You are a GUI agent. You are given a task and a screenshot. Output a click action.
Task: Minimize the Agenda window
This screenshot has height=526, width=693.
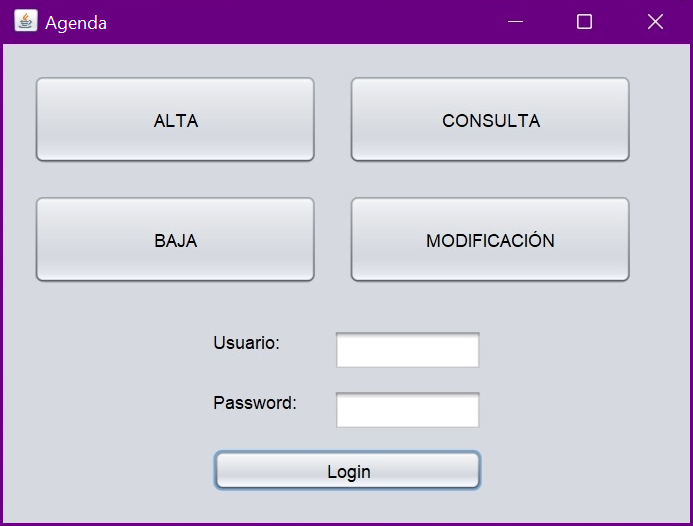[516, 21]
